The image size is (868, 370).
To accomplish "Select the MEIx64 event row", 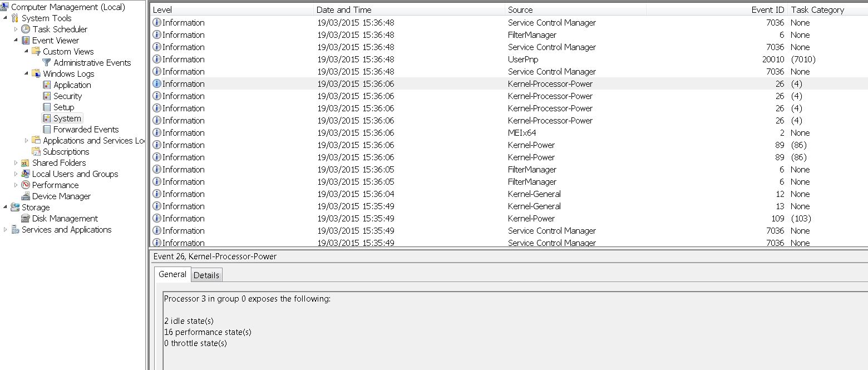I will (509, 132).
